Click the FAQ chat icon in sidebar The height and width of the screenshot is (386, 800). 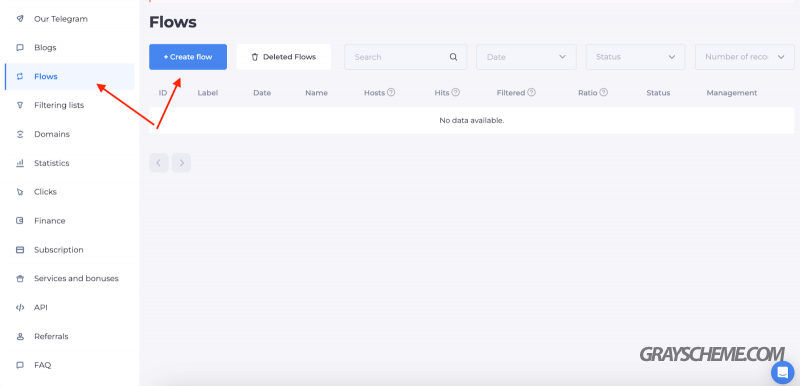pyautogui.click(x=20, y=365)
